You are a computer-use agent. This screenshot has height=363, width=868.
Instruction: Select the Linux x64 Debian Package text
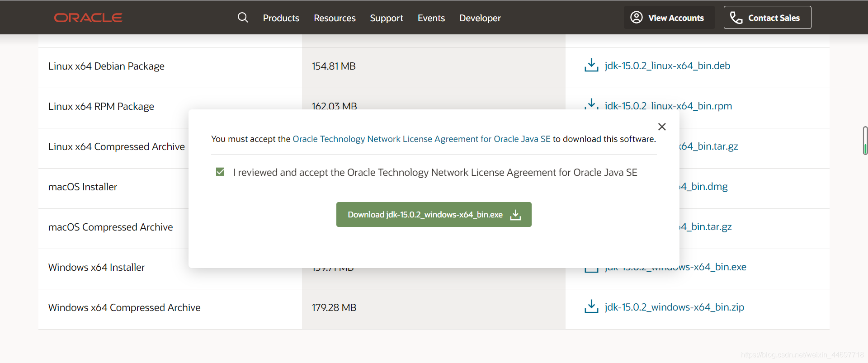click(x=106, y=66)
